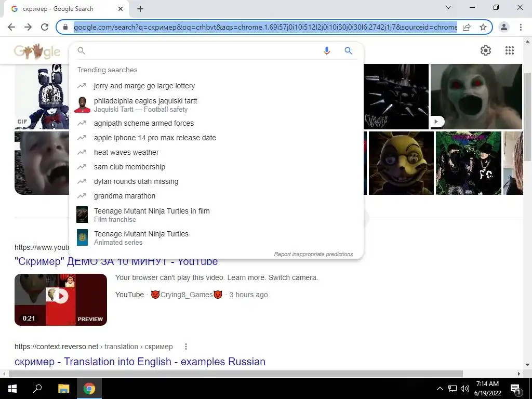The width and height of the screenshot is (532, 399).
Task: Reload the current page
Action: pos(45,27)
